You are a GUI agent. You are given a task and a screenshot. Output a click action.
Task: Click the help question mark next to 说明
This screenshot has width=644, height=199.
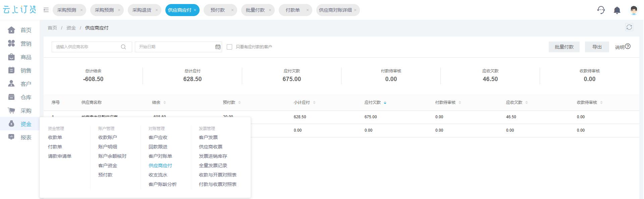tap(628, 47)
